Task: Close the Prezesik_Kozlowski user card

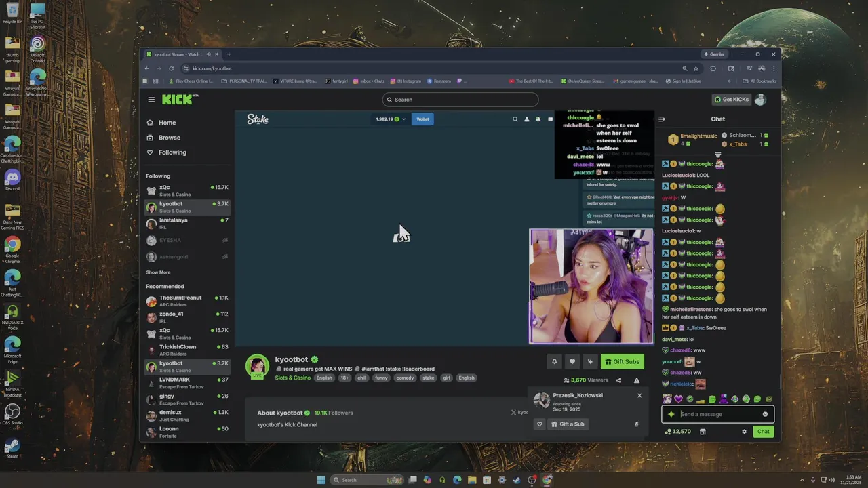Action: point(639,395)
